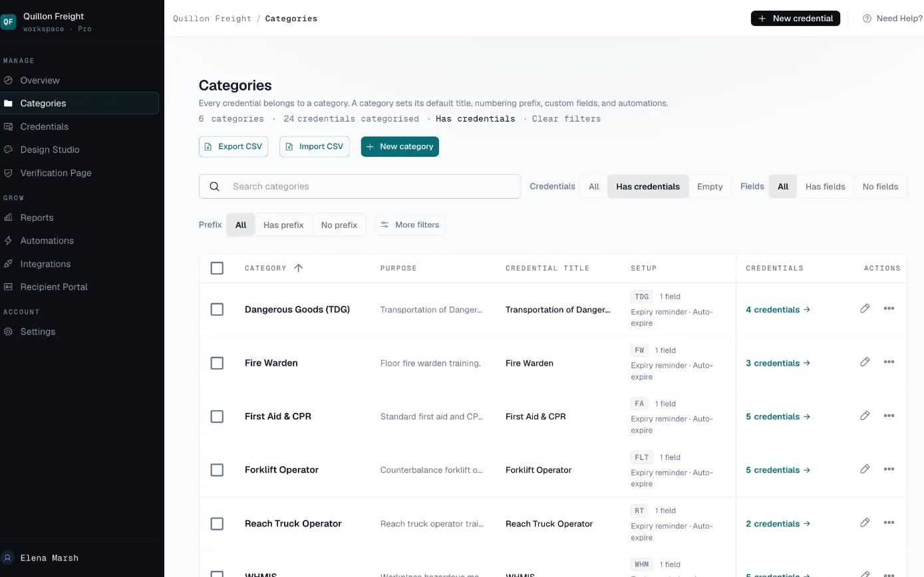Image resolution: width=924 pixels, height=577 pixels.
Task: Check the Dangerous Goods (TDG) row
Action: [217, 309]
